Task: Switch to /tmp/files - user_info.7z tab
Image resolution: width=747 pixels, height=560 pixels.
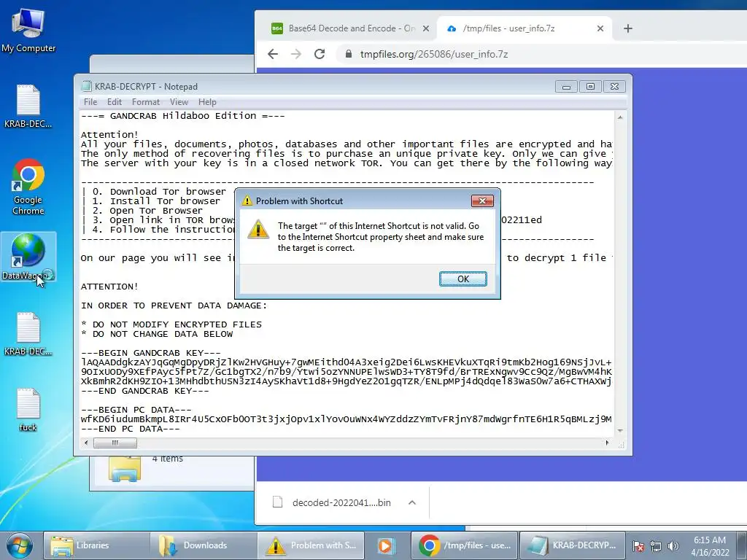Action: (x=522, y=28)
